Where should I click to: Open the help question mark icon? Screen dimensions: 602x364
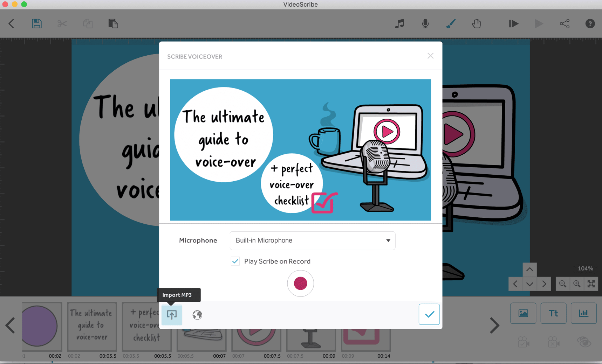click(590, 23)
